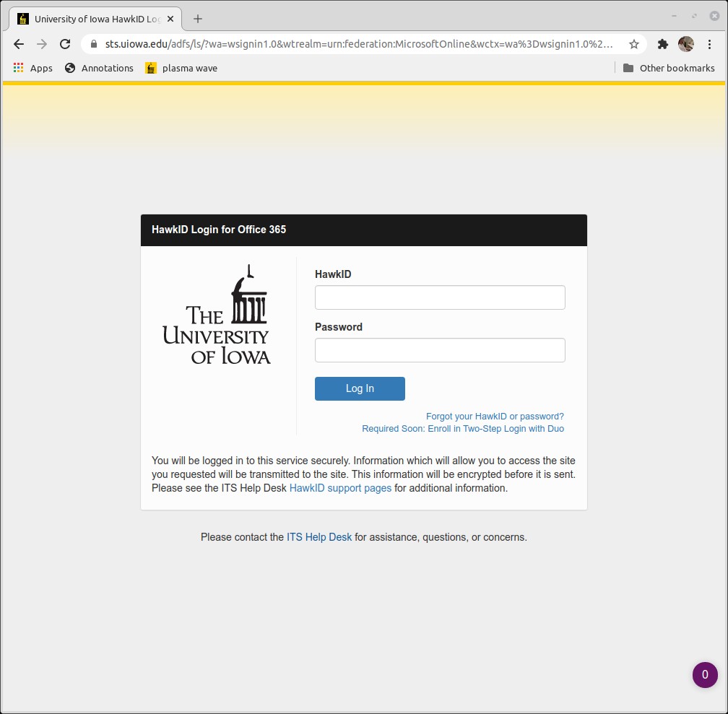Open the Annotations bookmark
This screenshot has height=714, width=728.
(x=100, y=69)
